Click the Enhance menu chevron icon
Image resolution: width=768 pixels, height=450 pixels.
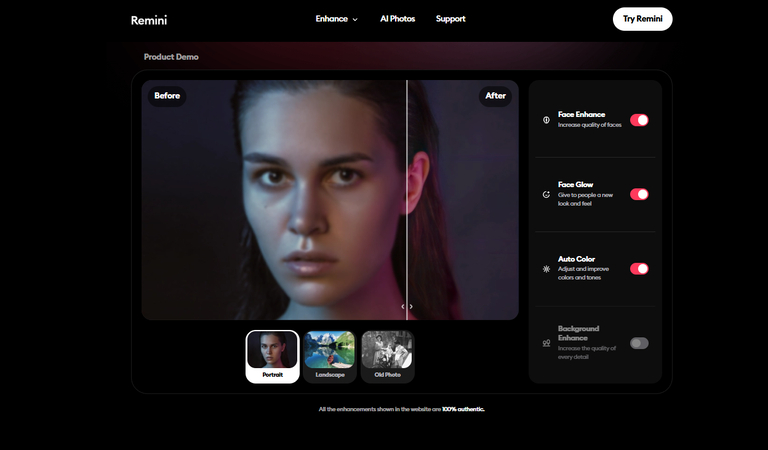click(355, 20)
